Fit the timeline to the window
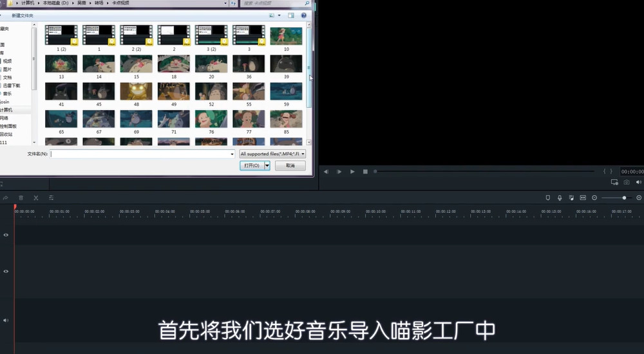 [x=583, y=198]
